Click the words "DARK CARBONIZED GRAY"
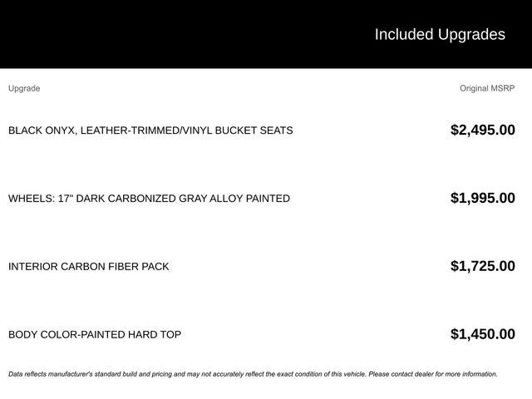The image size is (532, 399). (x=143, y=199)
